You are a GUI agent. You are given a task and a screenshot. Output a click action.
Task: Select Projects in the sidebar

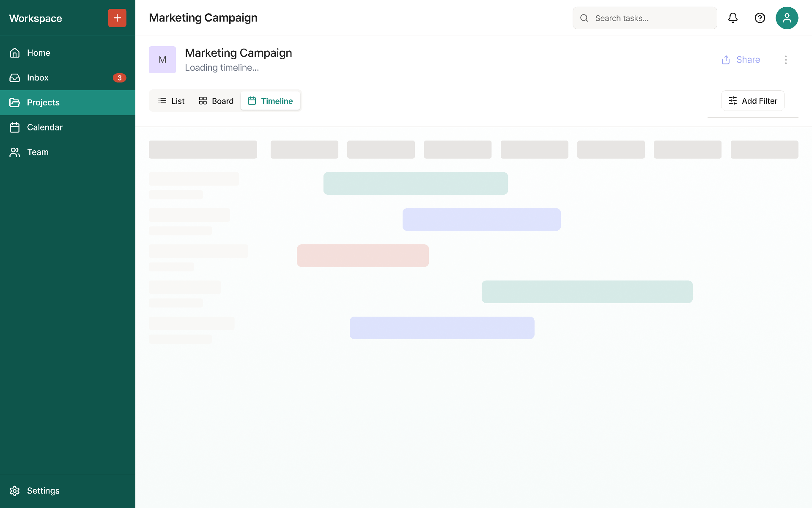point(68,102)
